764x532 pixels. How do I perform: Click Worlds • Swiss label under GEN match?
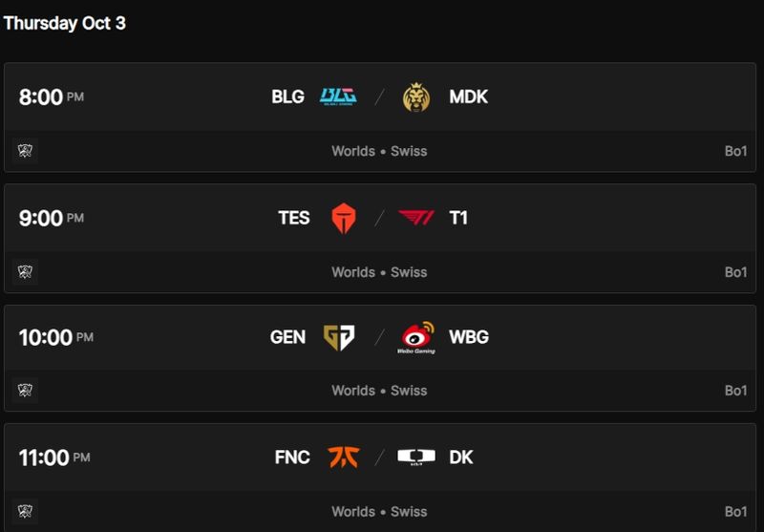379,391
